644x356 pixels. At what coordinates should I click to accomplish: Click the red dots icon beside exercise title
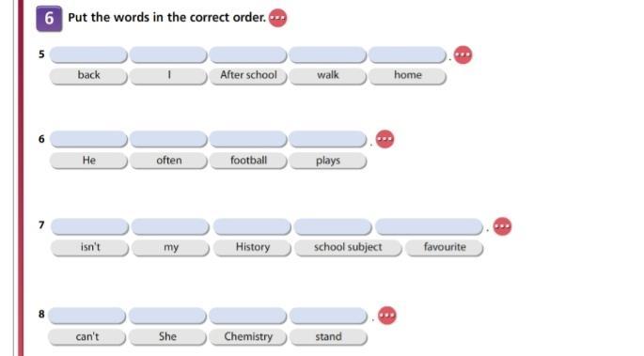pos(277,18)
